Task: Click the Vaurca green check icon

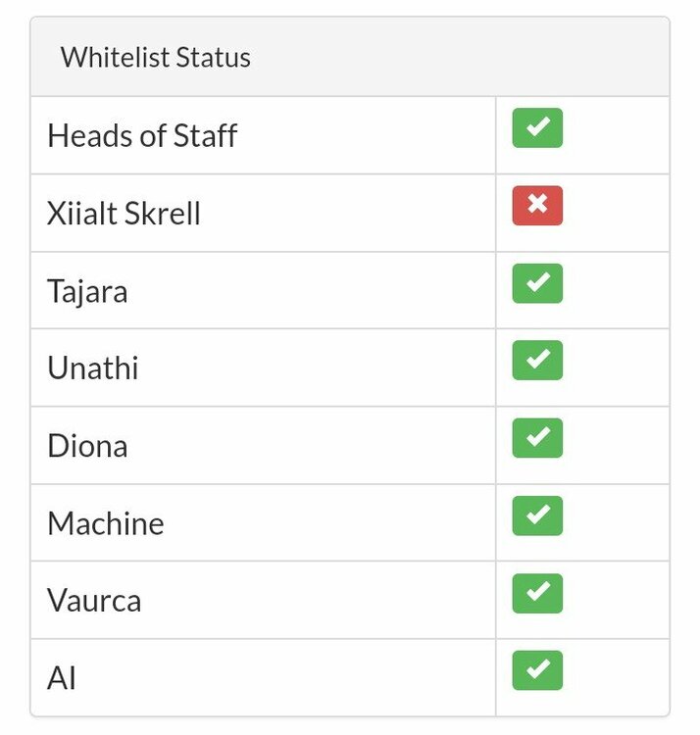Action: [x=537, y=593]
